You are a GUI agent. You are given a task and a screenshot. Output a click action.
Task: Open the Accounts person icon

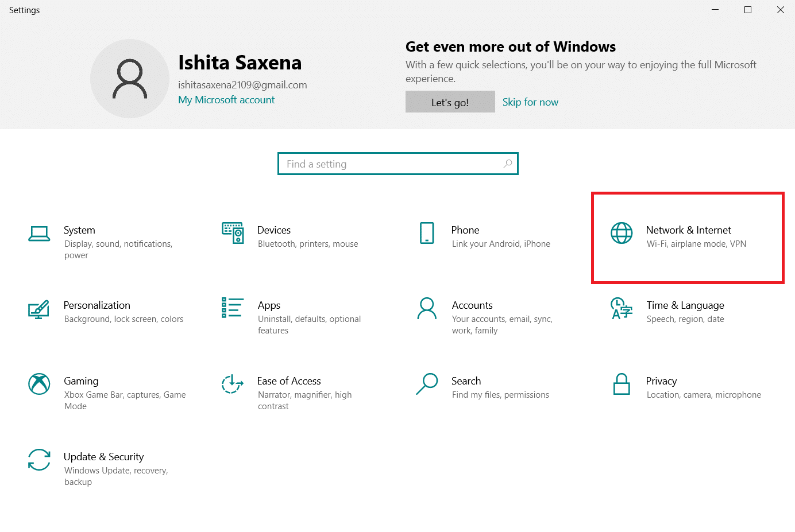[427, 308]
